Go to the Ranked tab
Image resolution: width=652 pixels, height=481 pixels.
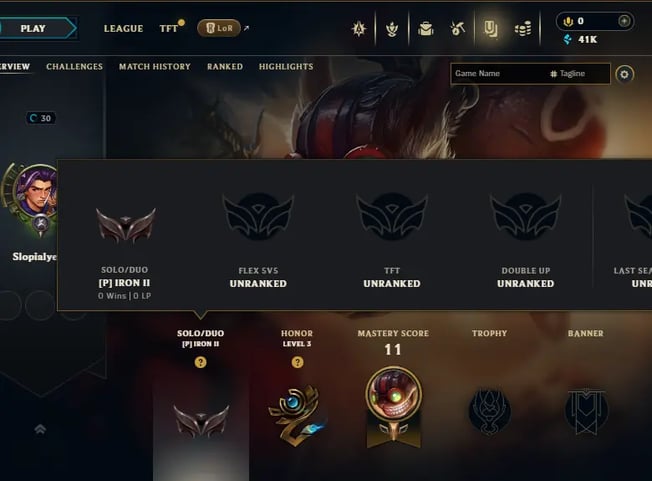coord(225,67)
